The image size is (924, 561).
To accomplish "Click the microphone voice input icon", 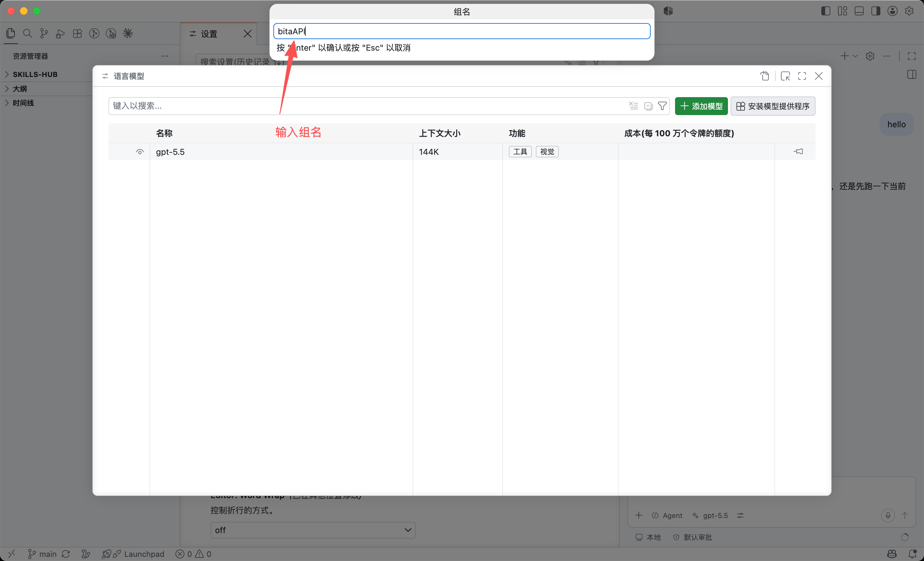I will (888, 515).
